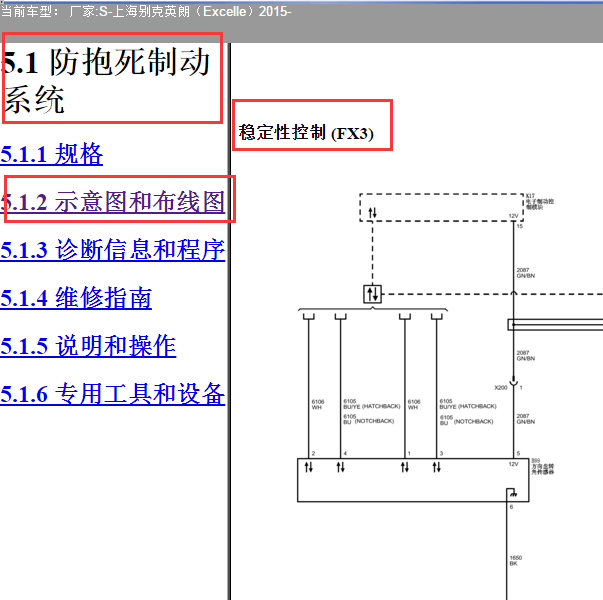This screenshot has width=603, height=600.
Task: Open the 5.1.1 规格 link
Action: click(52, 154)
